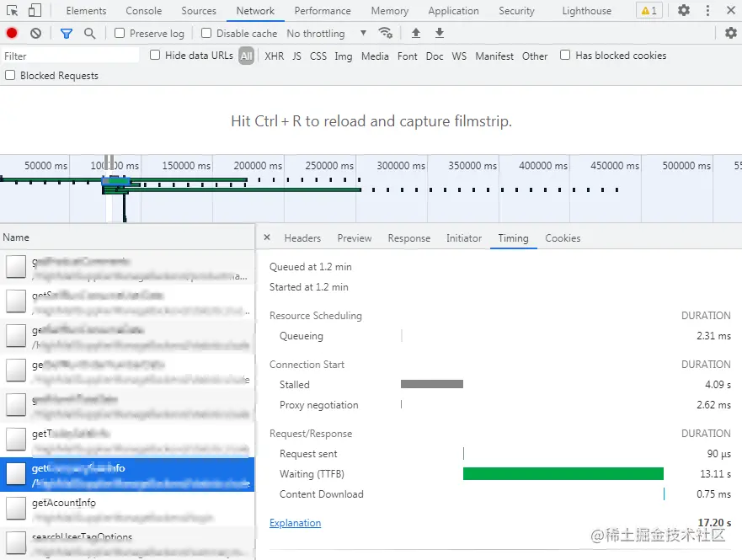Viewport: 742px width, 560px height.
Task: Filter requests by Doc
Action: [x=435, y=56]
